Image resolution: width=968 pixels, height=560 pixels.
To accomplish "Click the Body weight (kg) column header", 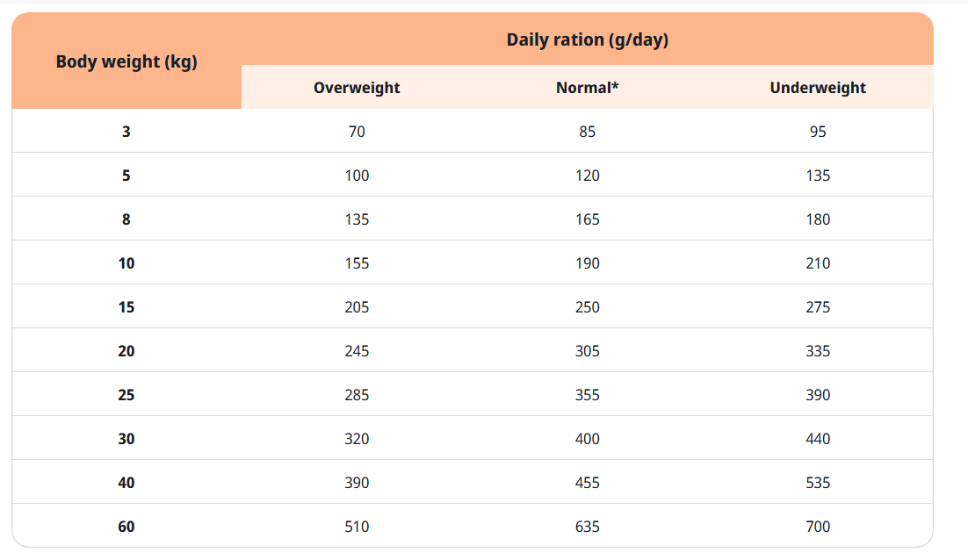I will pos(126,62).
